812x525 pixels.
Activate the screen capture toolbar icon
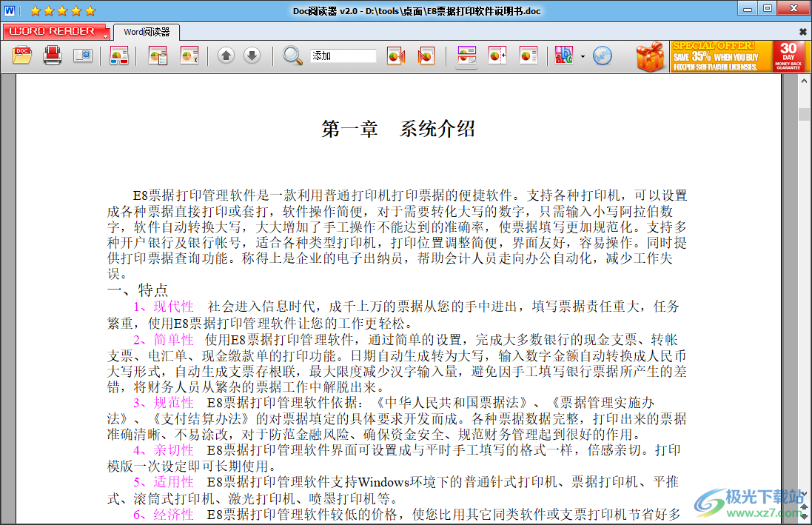84,55
